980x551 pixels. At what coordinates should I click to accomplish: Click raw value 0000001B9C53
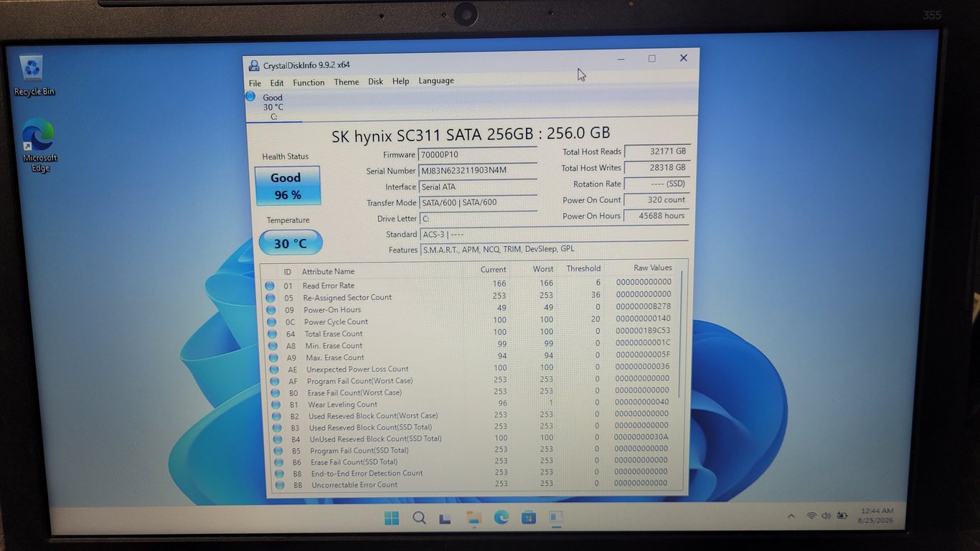click(642, 331)
